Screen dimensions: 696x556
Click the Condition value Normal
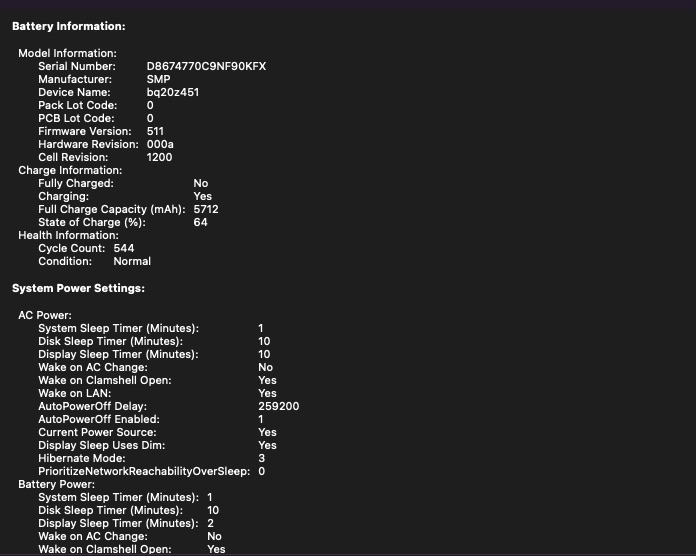pyautogui.click(x=132, y=261)
